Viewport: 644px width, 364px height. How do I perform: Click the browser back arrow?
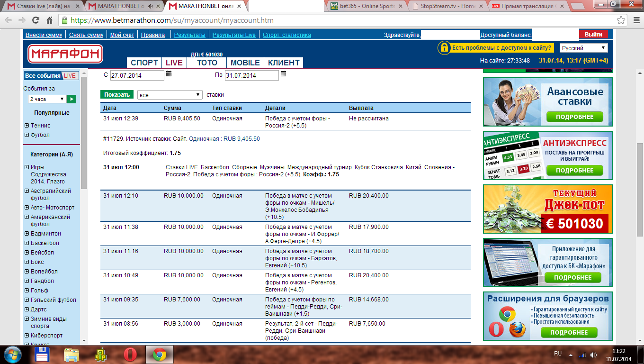coord(9,20)
